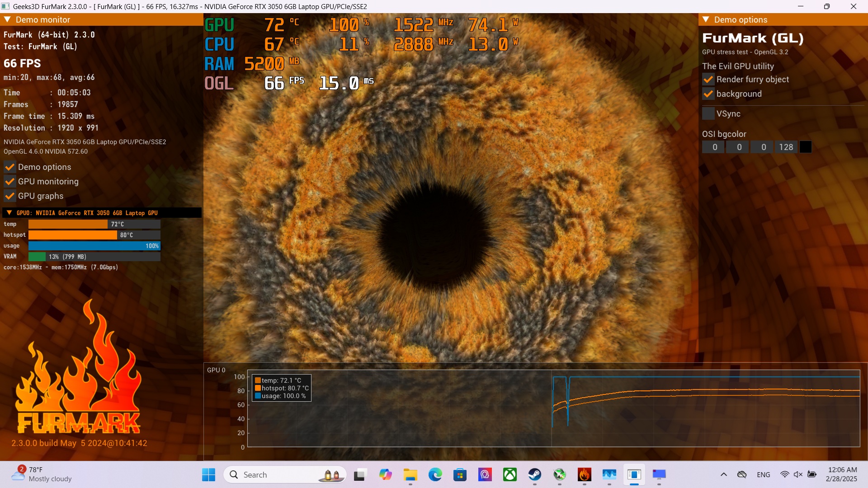Screen dimensions: 868x488
Task: Edit the third OSI bgcolor value
Action: [762, 147]
